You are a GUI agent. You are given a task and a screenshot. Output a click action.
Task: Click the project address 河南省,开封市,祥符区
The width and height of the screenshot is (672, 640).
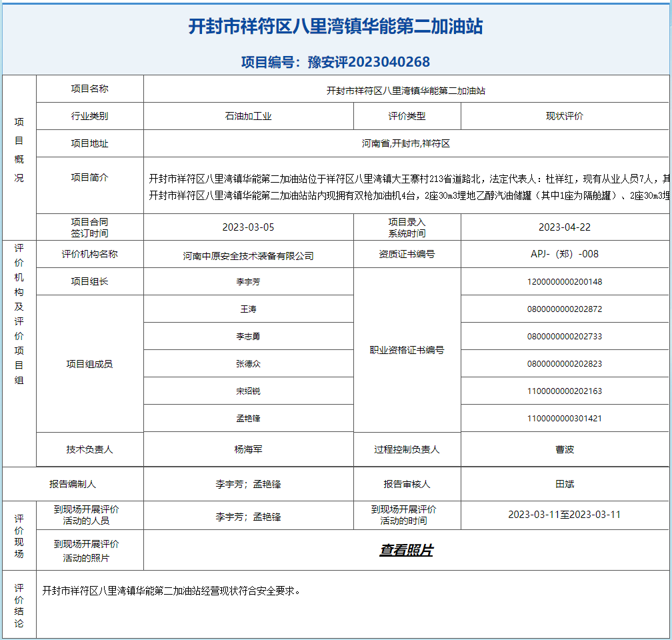(x=406, y=143)
